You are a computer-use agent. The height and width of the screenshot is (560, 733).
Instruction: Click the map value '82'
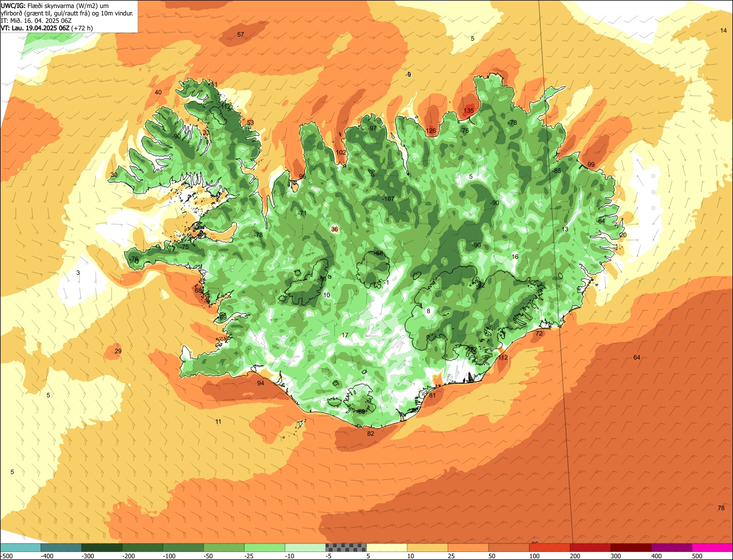point(371,434)
